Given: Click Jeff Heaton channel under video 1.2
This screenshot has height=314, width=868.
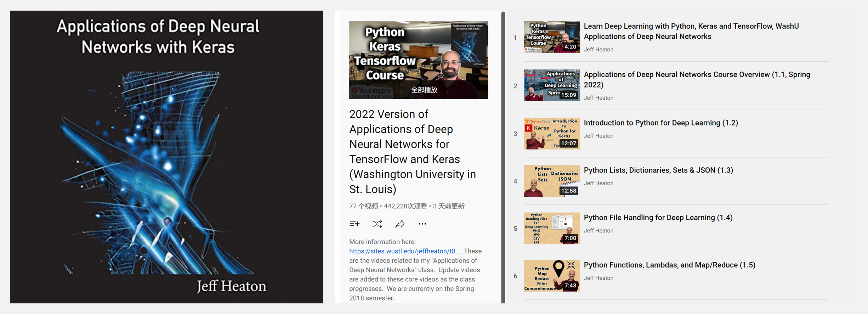Looking at the screenshot, I should tap(598, 136).
